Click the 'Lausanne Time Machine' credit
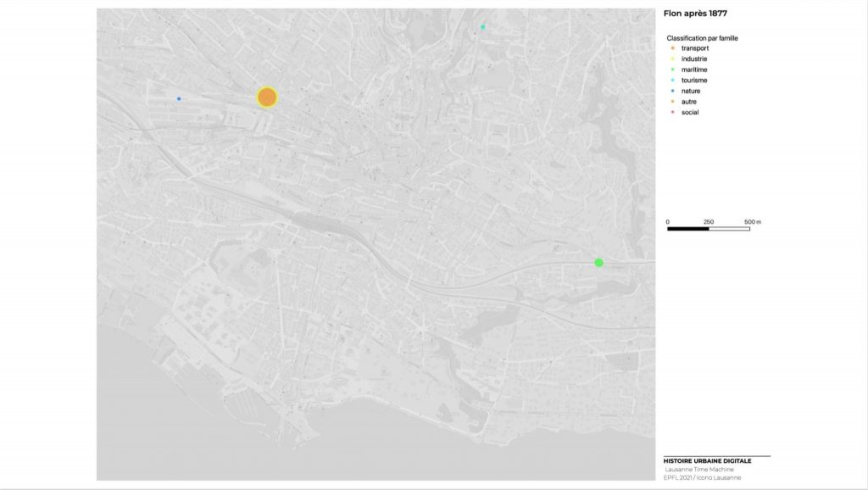This screenshot has width=868, height=490. (698, 470)
